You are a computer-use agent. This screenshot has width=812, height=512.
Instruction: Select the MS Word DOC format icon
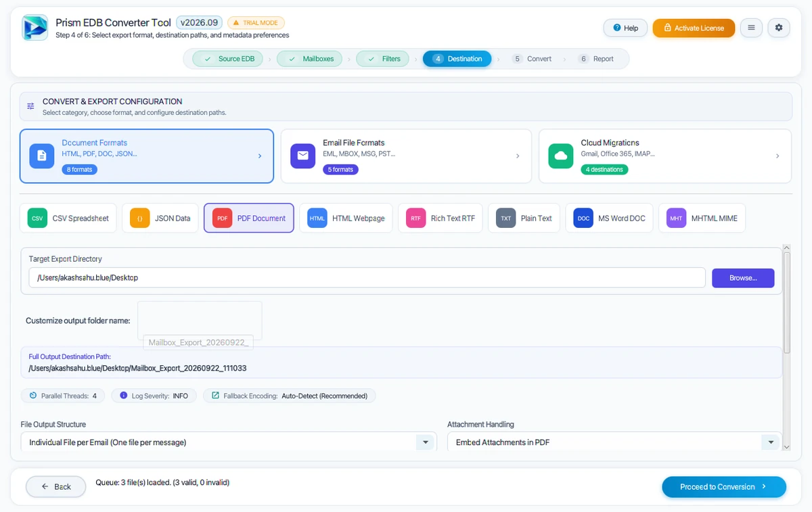pyautogui.click(x=583, y=218)
